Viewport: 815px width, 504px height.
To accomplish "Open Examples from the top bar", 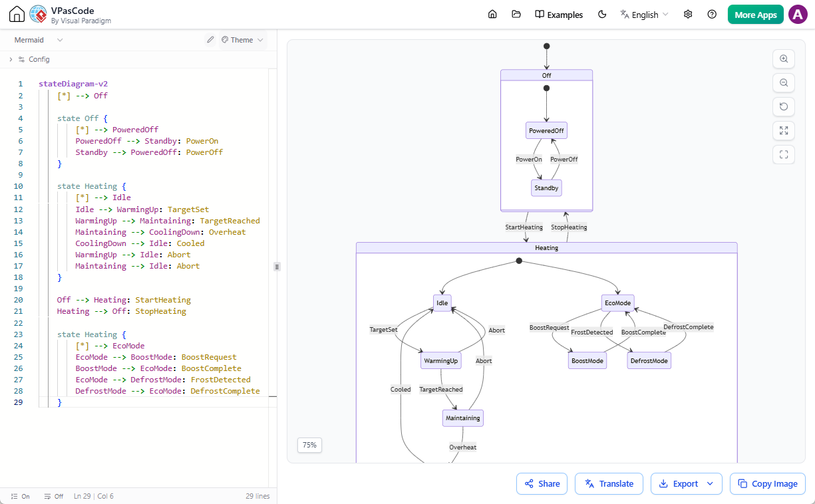I will (559, 15).
